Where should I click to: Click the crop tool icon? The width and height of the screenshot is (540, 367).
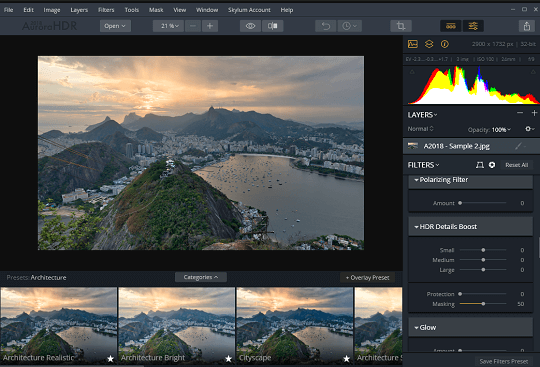[401, 26]
